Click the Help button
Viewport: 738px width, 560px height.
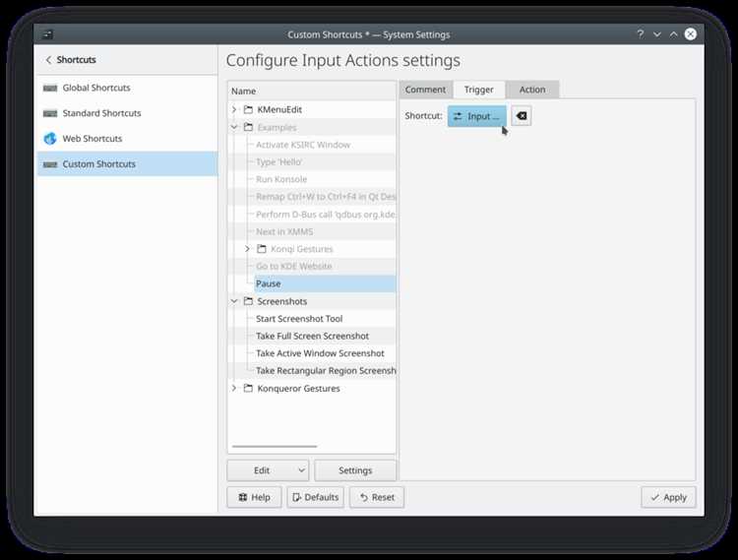(x=254, y=497)
